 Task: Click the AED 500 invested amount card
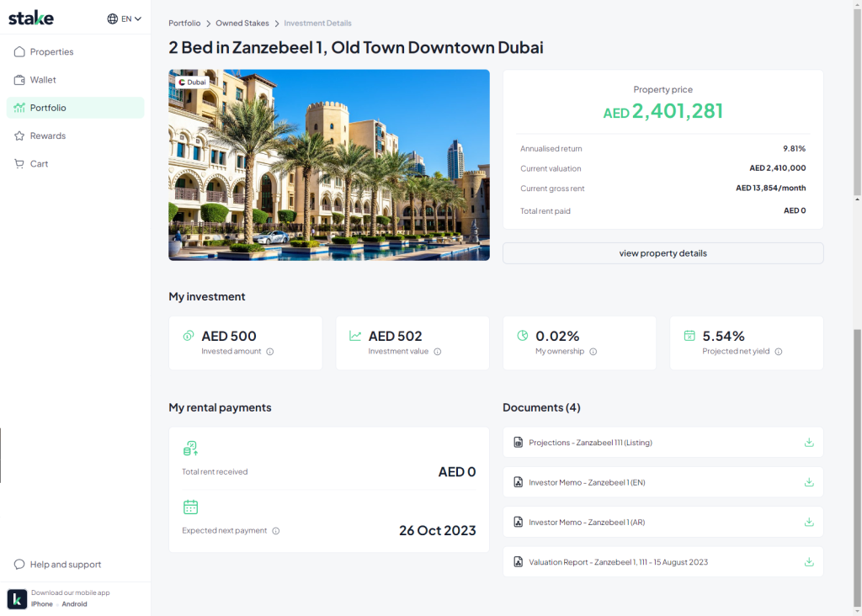coord(246,343)
